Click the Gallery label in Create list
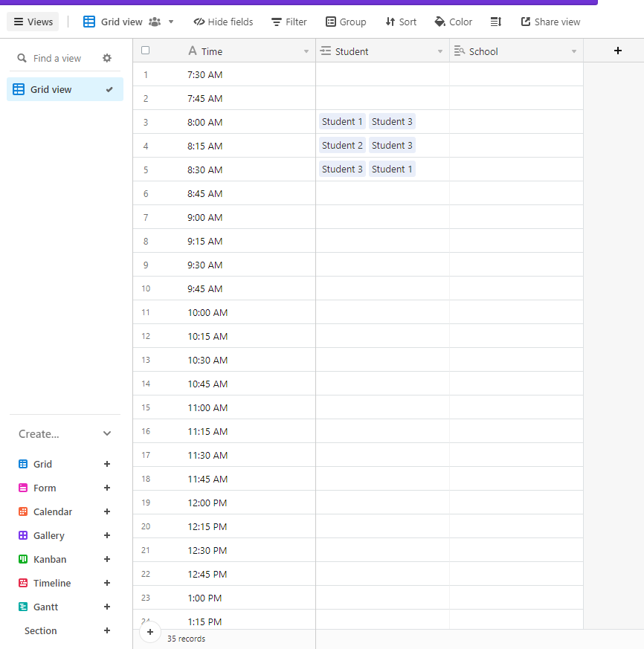Viewport: 644px width, 649px height. [x=49, y=535]
